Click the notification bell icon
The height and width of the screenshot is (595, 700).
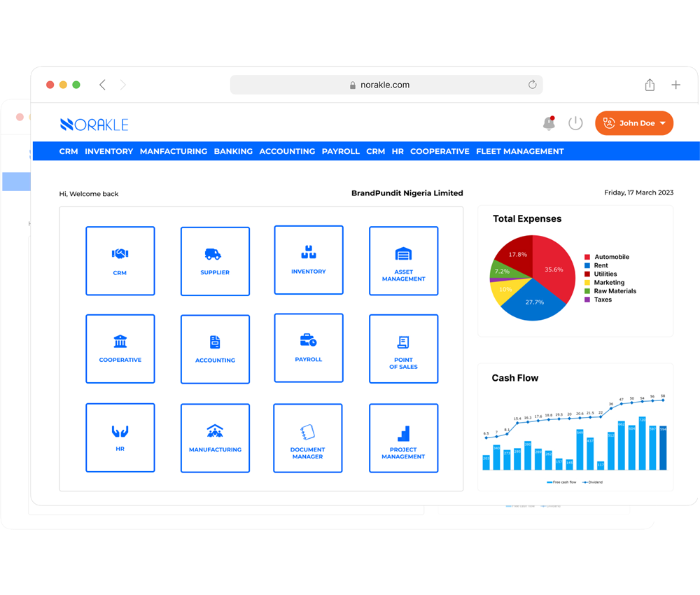(549, 123)
